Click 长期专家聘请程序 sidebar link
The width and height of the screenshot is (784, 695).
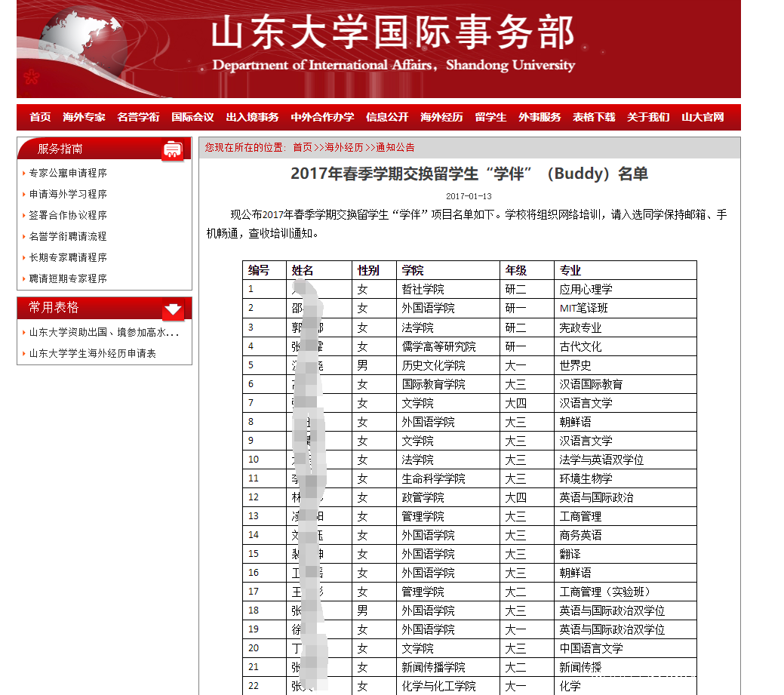tap(68, 257)
